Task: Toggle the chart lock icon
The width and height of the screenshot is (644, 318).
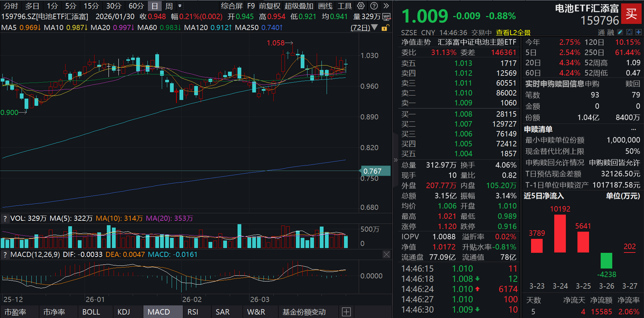Action: click(x=385, y=28)
